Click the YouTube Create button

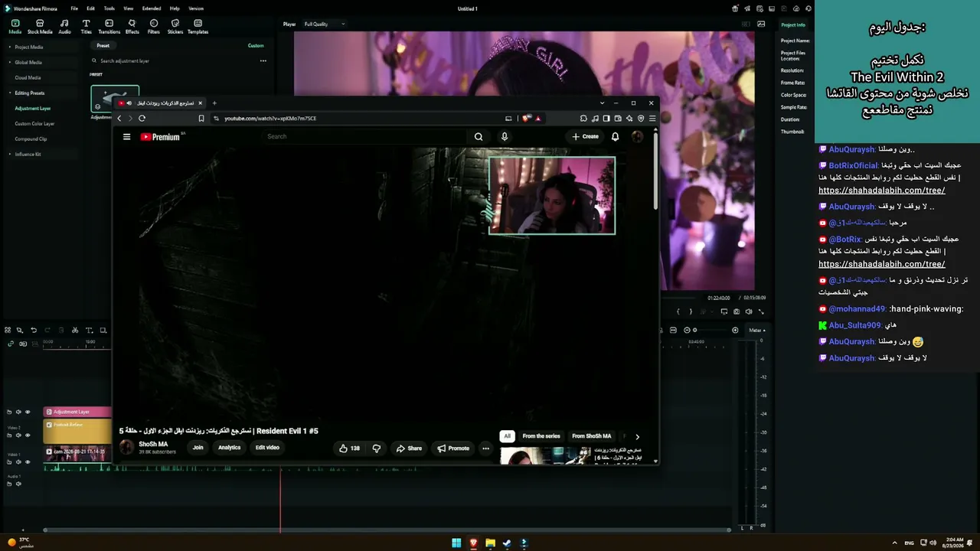[585, 136]
